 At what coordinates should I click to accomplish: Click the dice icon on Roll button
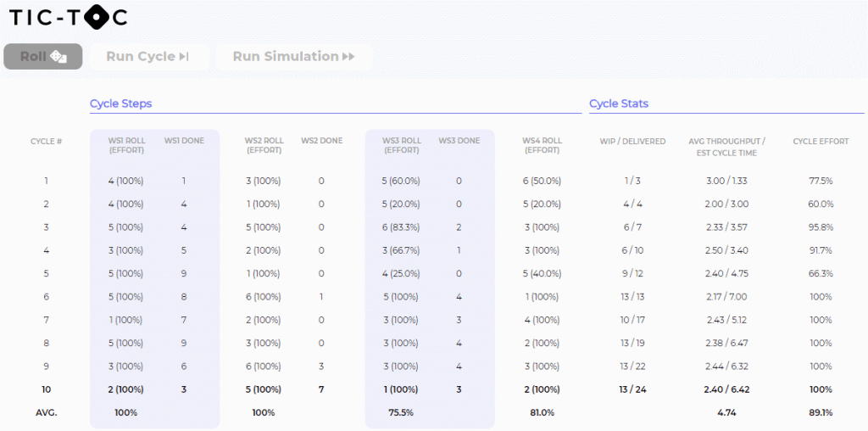coord(59,57)
